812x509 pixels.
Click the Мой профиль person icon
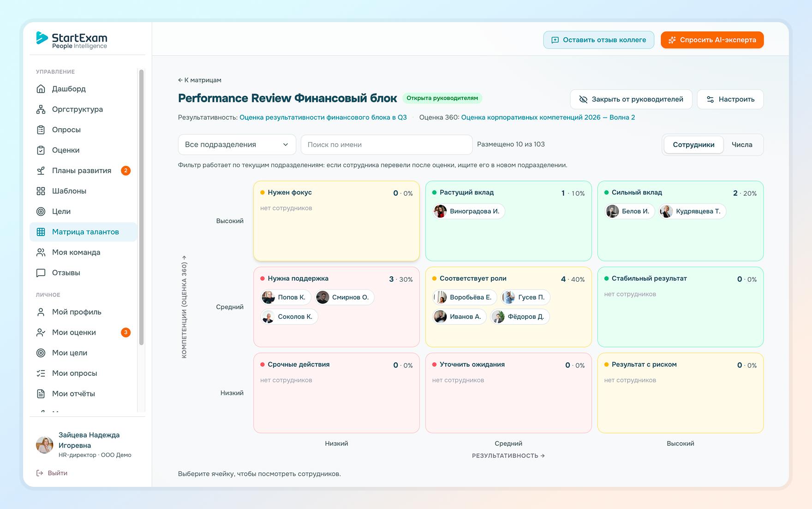point(41,312)
